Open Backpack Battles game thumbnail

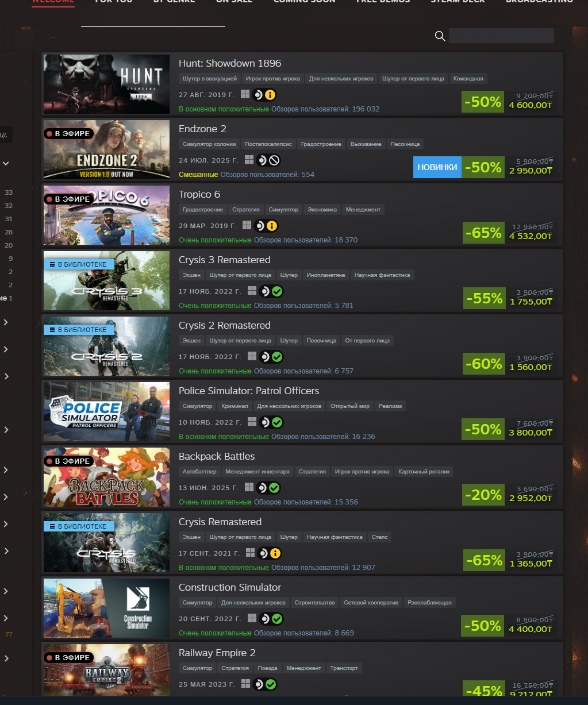[106, 477]
